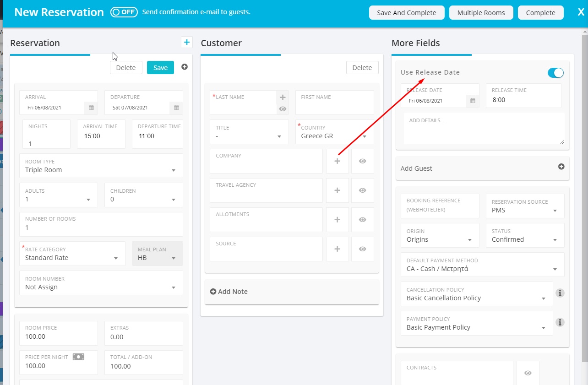588x385 pixels.
Task: Click dark plus circle next to Save
Action: [185, 67]
